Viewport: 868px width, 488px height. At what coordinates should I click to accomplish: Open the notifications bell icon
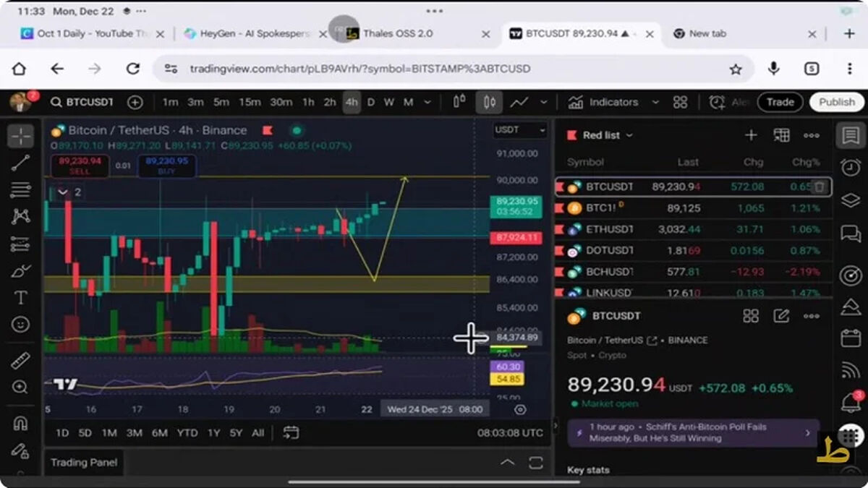click(851, 403)
